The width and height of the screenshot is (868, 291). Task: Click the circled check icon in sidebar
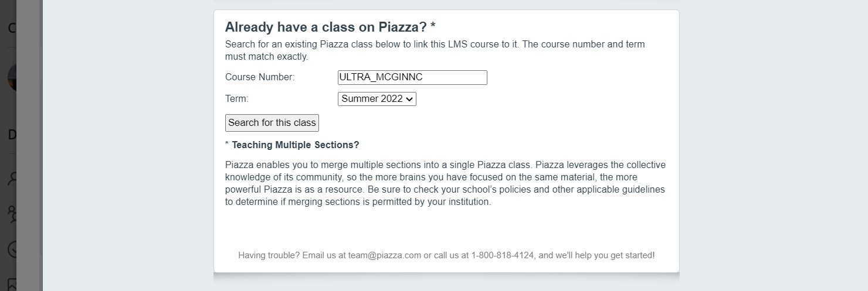click(x=12, y=250)
